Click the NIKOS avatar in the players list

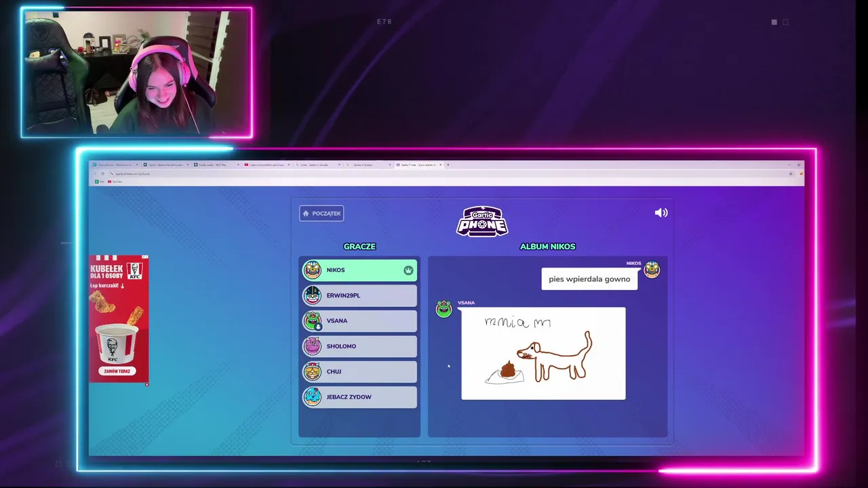[x=313, y=270]
